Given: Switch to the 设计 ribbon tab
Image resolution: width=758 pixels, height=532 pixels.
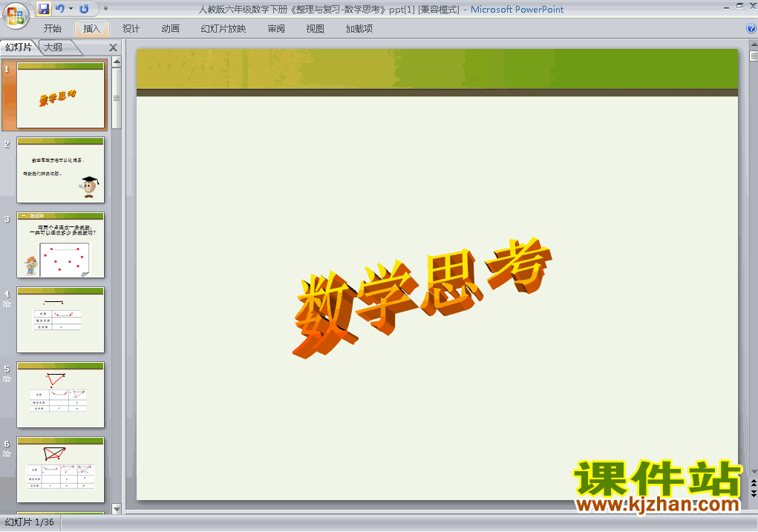Looking at the screenshot, I should [x=131, y=29].
